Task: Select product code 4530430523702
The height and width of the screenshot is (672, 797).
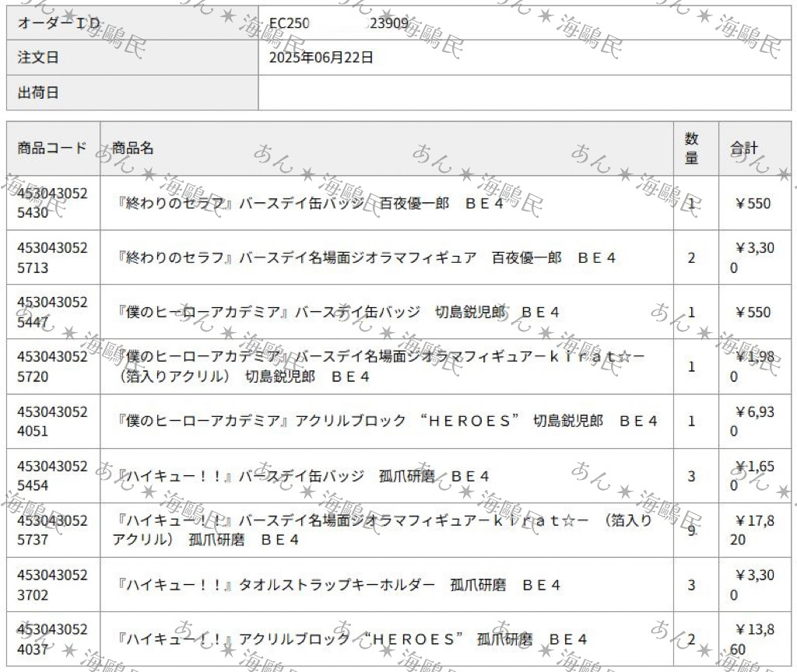Action: [52, 585]
